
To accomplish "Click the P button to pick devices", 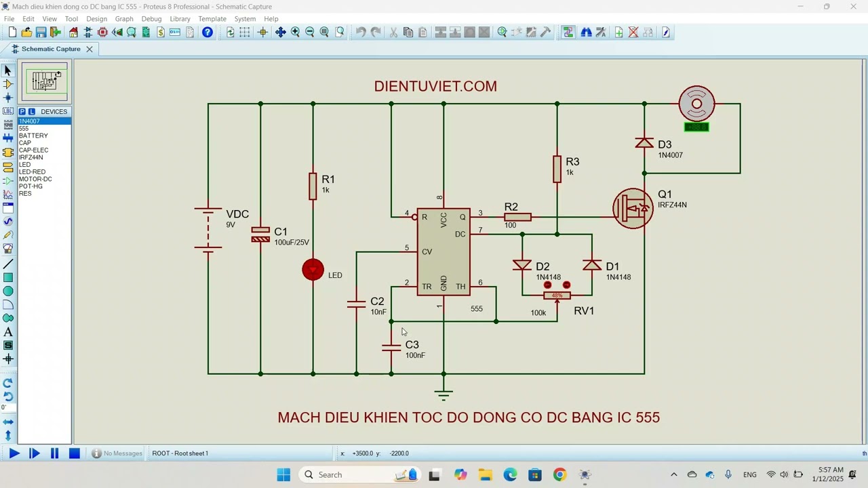I will [x=22, y=111].
